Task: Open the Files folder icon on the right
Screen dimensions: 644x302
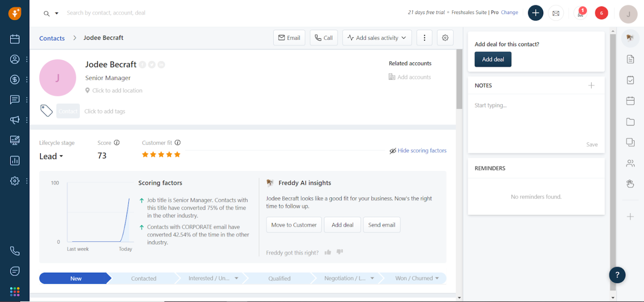Action: tap(630, 122)
